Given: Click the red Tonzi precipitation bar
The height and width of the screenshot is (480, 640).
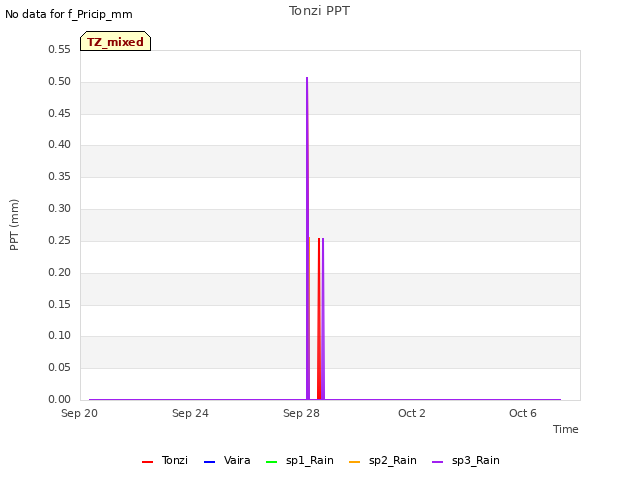Looking at the screenshot, I should pos(319,318).
